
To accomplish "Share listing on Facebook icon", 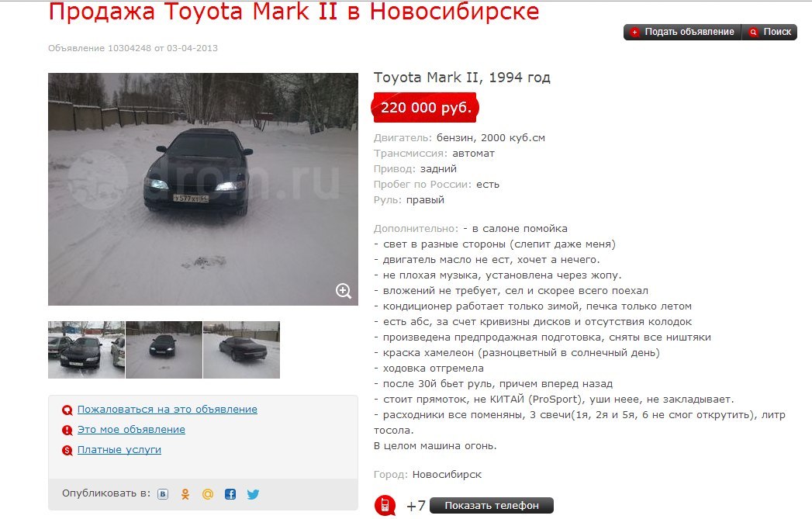I will pyautogui.click(x=230, y=494).
